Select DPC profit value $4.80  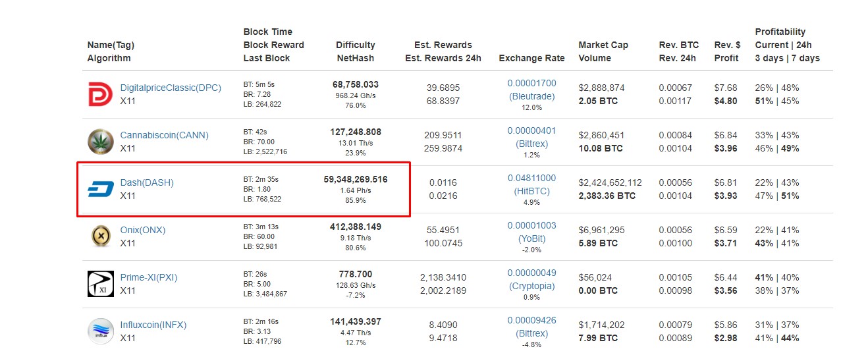click(x=726, y=101)
